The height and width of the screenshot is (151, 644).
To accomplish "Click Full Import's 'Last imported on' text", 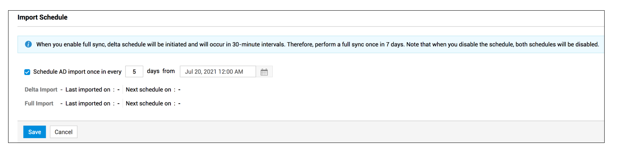I will [x=88, y=104].
